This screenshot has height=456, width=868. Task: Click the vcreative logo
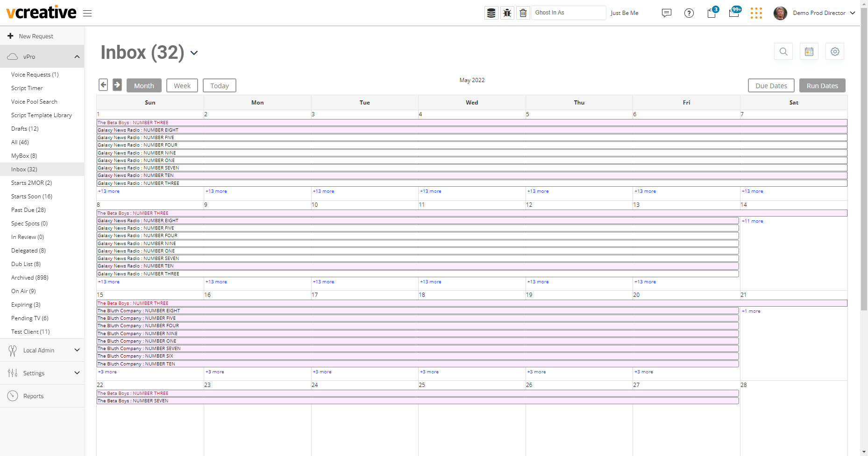click(41, 13)
